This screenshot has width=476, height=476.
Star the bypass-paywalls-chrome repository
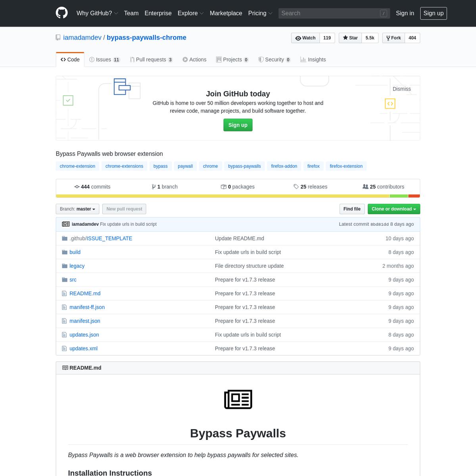[350, 38]
